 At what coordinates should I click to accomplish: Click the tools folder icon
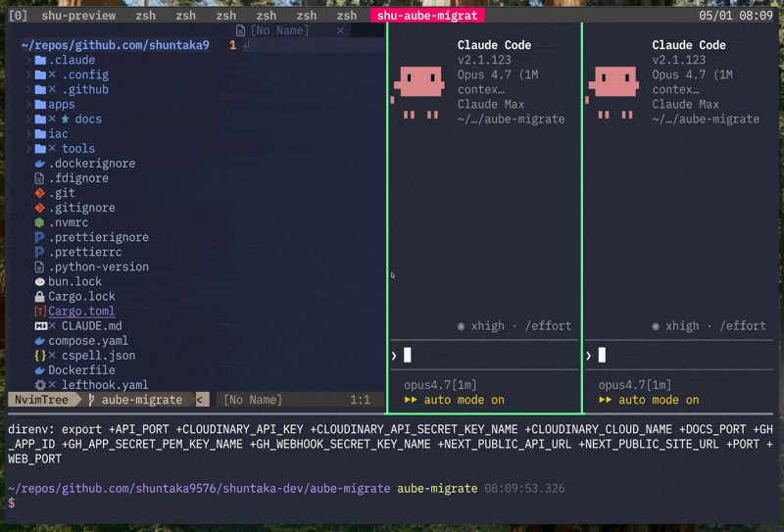(40, 149)
